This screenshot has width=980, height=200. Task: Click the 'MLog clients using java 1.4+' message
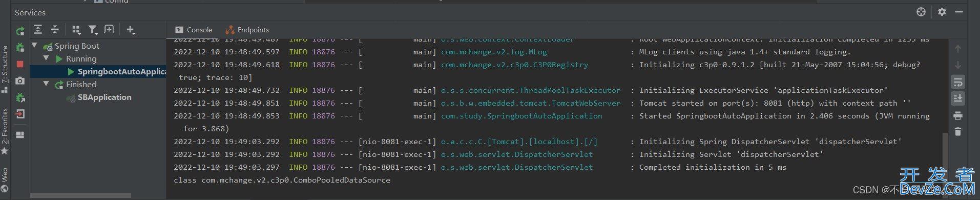(745, 52)
